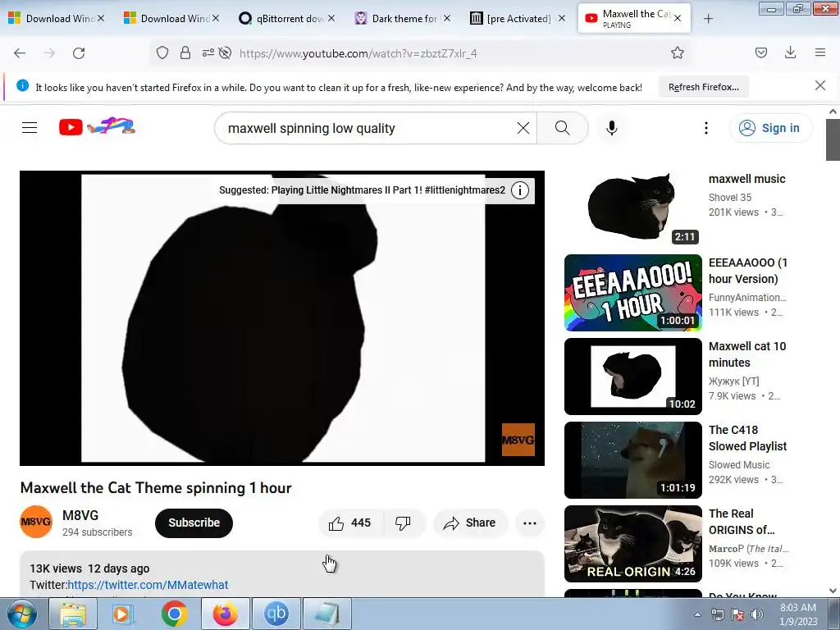The width and height of the screenshot is (840, 630).
Task: Open the Maxwell cat 10 minutes thumbnail
Action: click(x=633, y=376)
